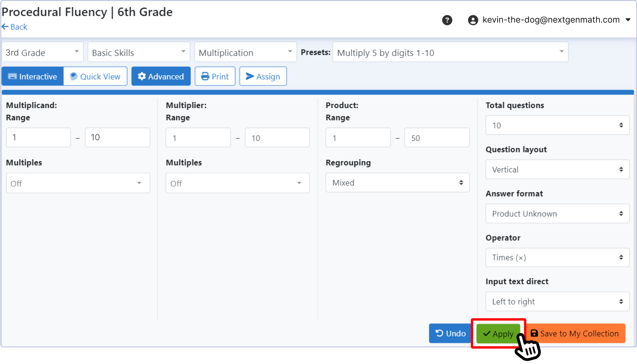
Task: Click the help question mark icon
Action: pos(447,20)
